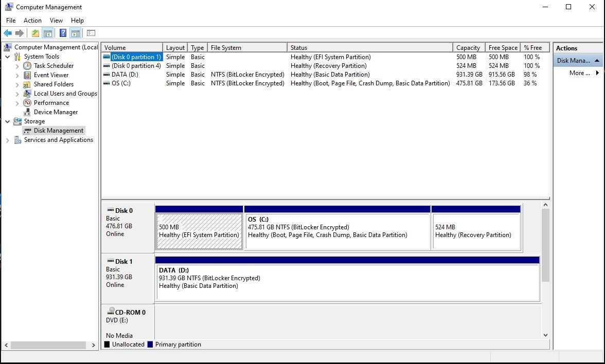Select the (Disk 0 partition 1) volume row
Screen dimensions: 605x364
coord(325,57)
